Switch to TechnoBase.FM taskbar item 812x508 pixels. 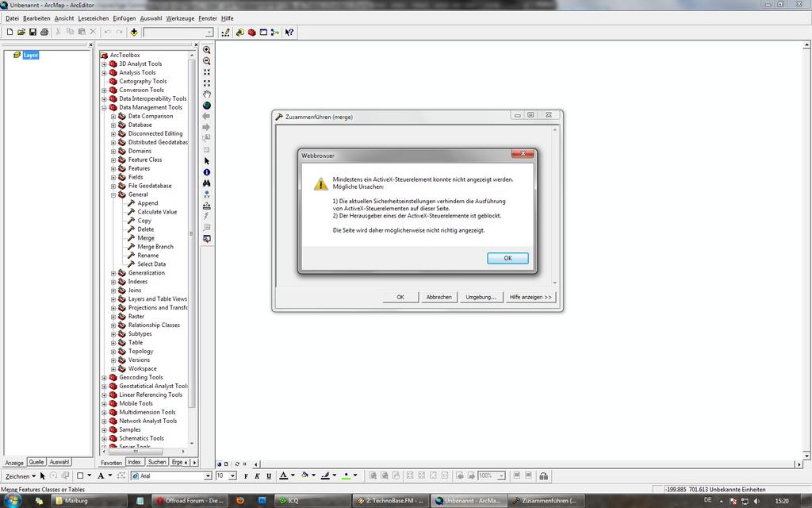click(391, 501)
